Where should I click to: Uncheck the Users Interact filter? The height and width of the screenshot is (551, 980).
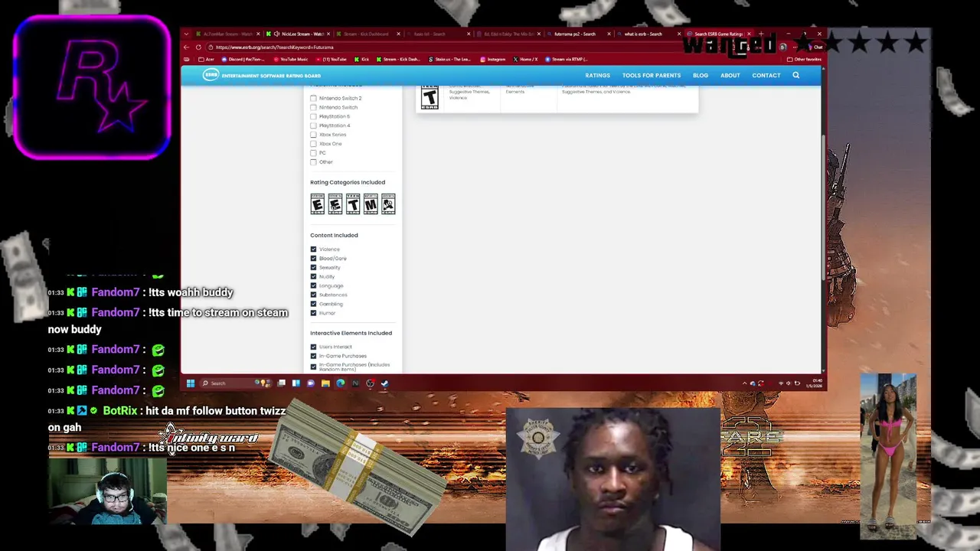313,347
